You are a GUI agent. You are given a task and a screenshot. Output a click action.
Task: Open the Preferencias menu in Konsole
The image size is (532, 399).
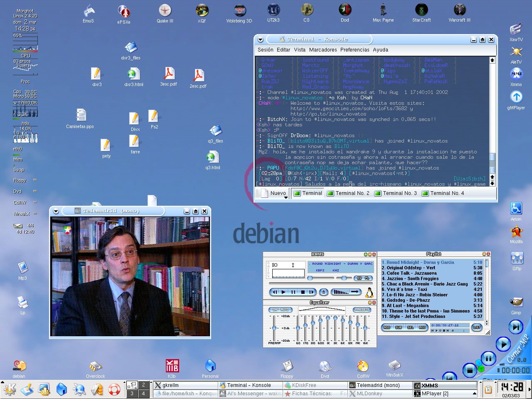coord(355,50)
